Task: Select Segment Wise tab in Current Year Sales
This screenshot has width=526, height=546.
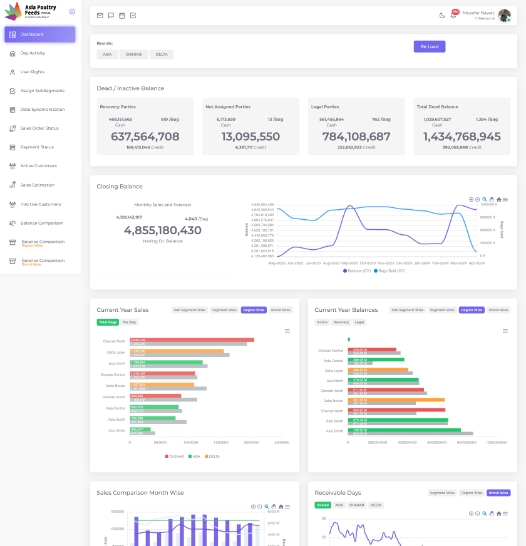Action: click(x=224, y=310)
